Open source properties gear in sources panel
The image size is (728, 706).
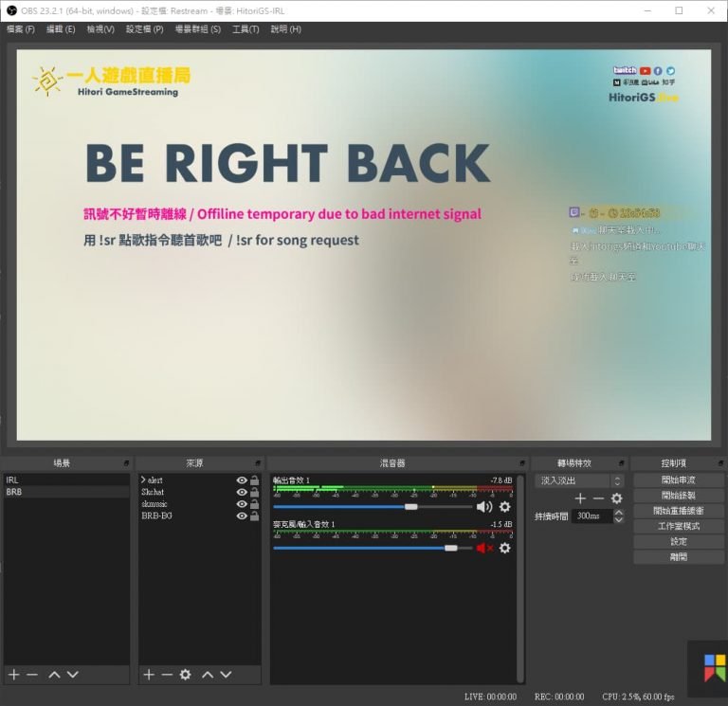pos(185,675)
